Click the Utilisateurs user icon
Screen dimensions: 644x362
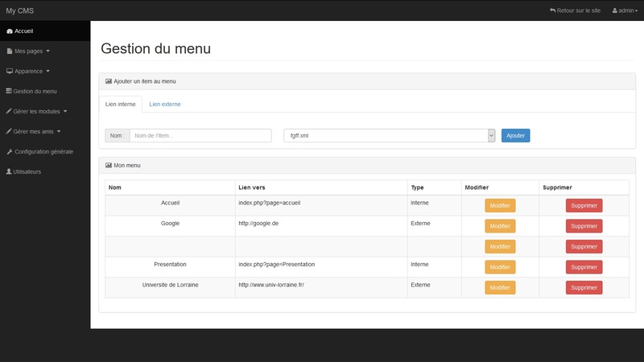pyautogui.click(x=9, y=172)
